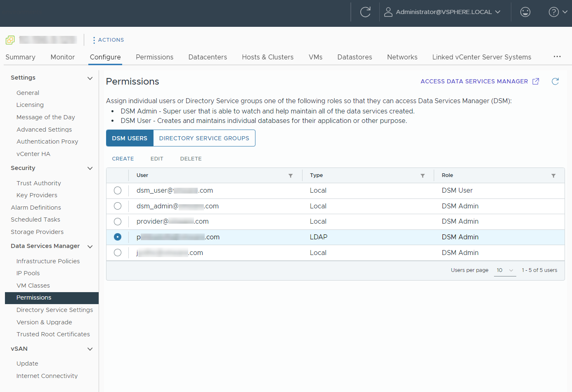Select the last Local user row radio button

point(118,253)
